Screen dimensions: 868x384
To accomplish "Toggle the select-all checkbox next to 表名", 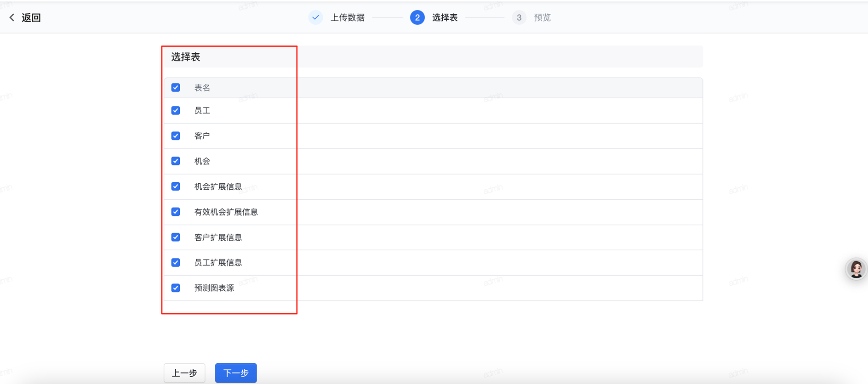I will 176,88.
